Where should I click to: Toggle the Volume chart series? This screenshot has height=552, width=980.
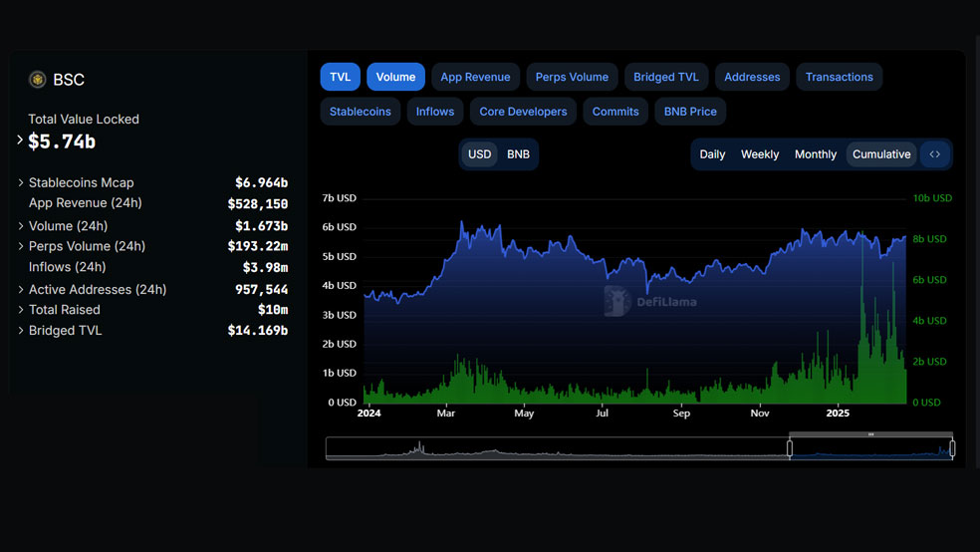395,77
